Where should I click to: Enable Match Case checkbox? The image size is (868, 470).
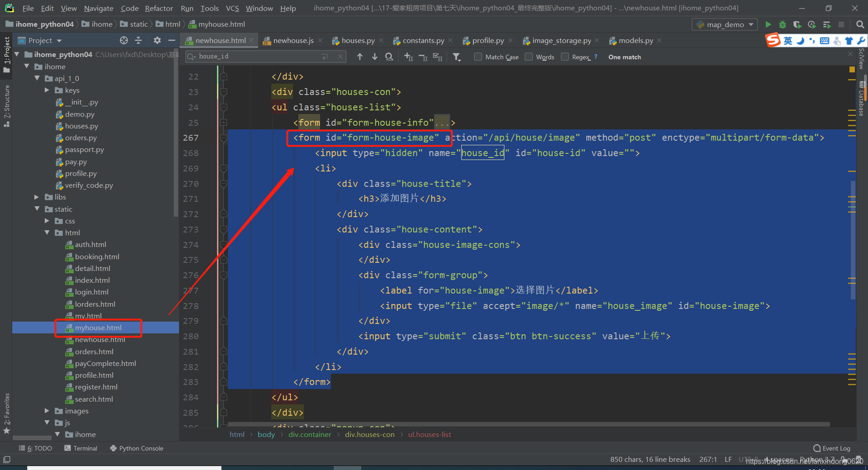[478, 57]
